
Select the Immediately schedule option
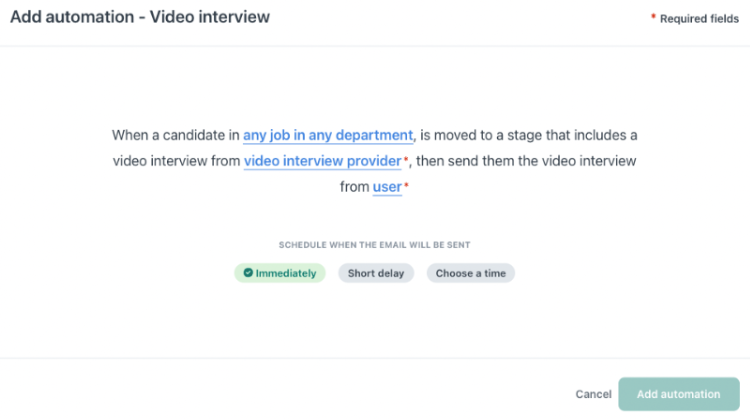pos(280,273)
